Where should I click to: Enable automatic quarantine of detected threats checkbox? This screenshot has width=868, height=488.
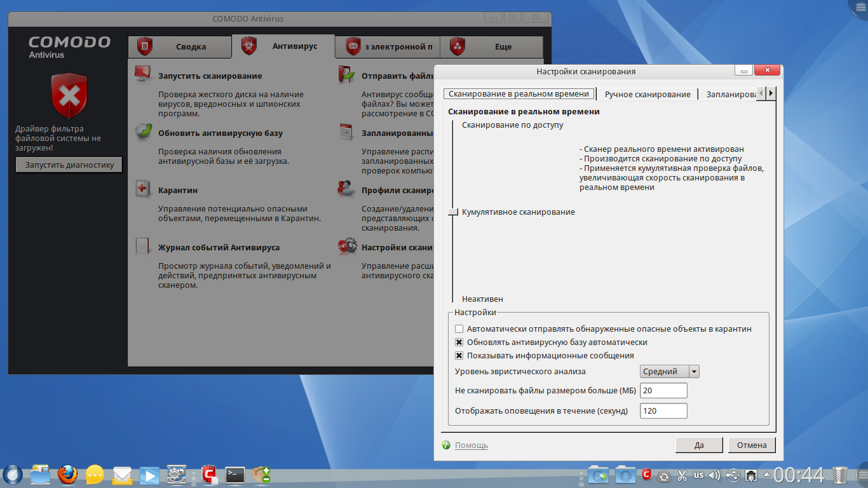tap(459, 329)
